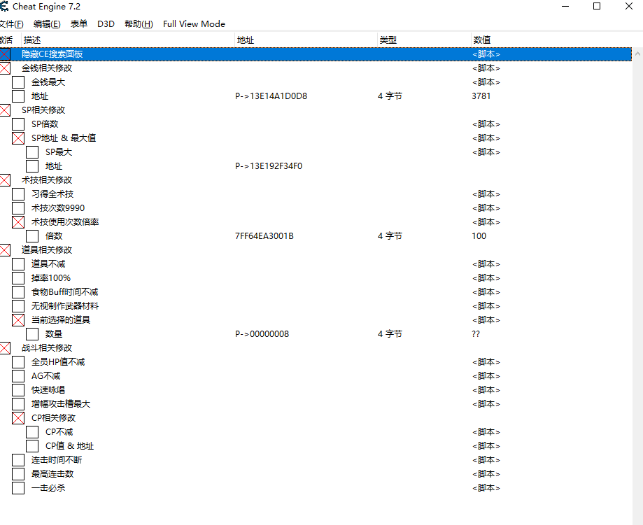Enable the CP不减 checkbox
643x525 pixels.
pyautogui.click(x=32, y=432)
